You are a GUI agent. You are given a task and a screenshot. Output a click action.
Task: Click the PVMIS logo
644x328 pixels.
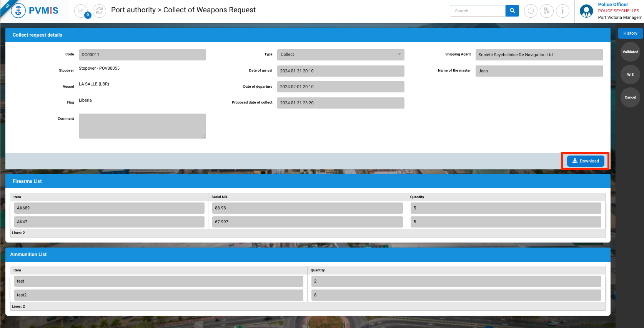(35, 11)
